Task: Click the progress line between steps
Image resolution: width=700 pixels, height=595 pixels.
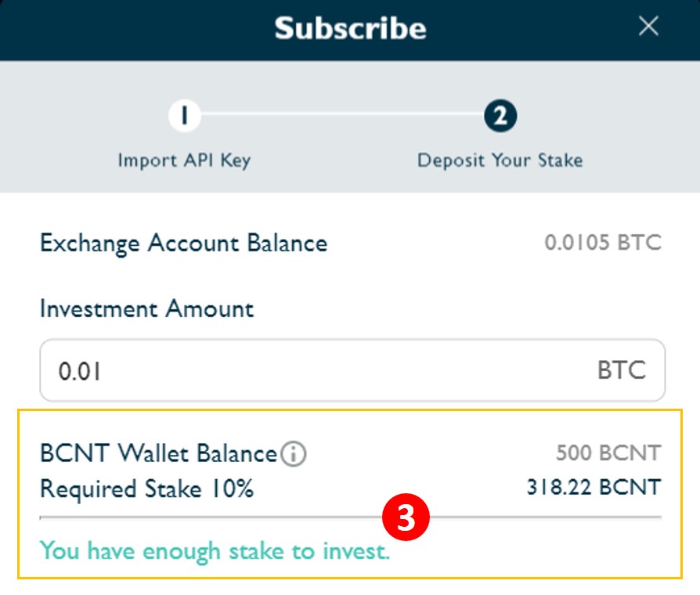Action: (342, 114)
